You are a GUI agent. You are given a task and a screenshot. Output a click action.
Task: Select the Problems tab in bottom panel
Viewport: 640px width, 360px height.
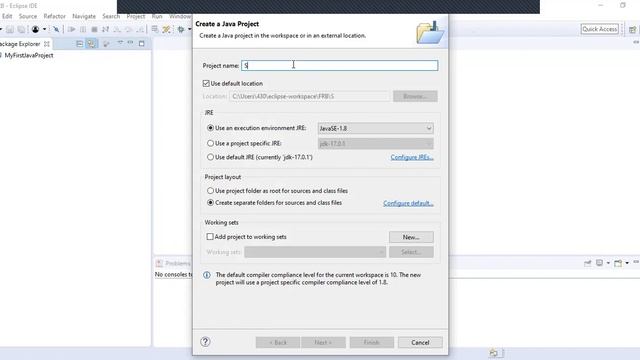pos(173,263)
